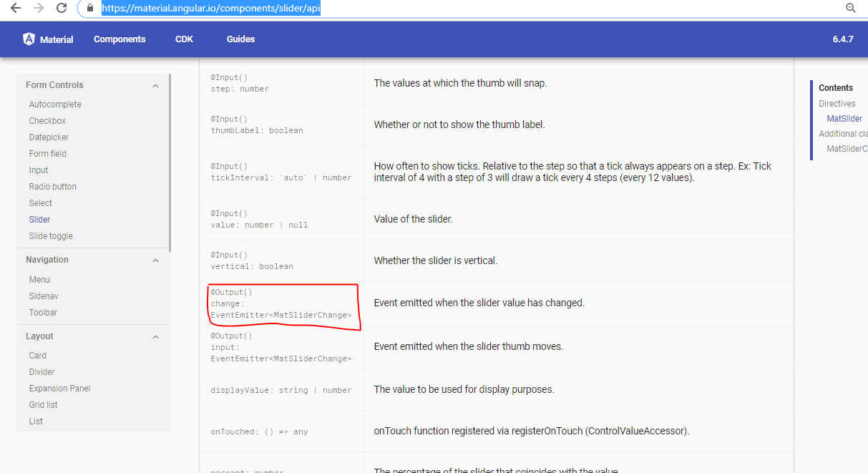Open the Datepicker component page
Image resolution: width=868 pixels, height=473 pixels.
(x=50, y=137)
